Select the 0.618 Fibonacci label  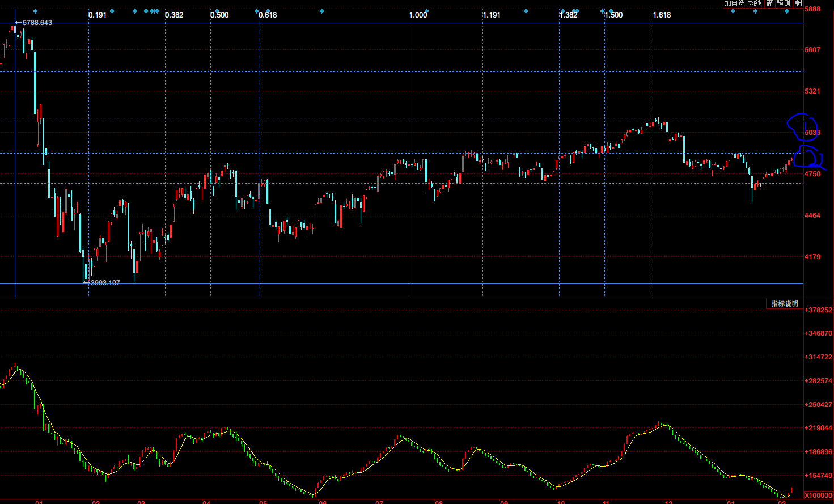[268, 15]
